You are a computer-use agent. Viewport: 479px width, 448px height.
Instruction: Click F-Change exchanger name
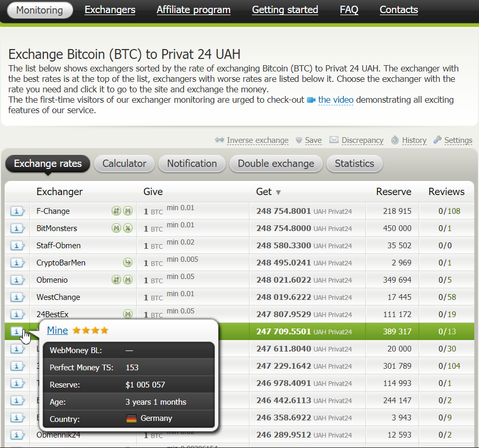(x=53, y=211)
